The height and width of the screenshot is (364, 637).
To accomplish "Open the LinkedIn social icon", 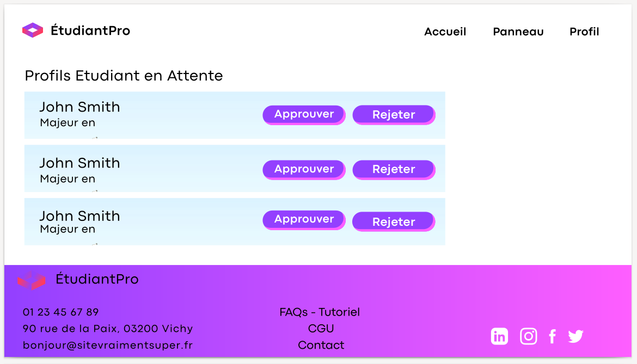I will click(499, 336).
